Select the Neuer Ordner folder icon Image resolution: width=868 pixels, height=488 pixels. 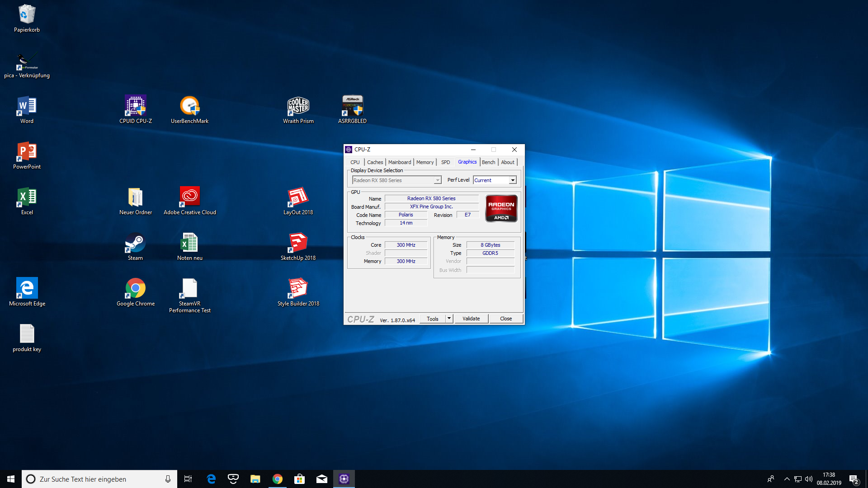[x=135, y=202]
